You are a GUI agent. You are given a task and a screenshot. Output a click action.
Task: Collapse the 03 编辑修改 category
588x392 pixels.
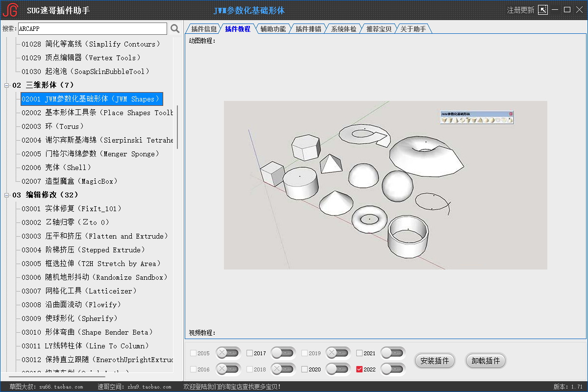(7, 195)
